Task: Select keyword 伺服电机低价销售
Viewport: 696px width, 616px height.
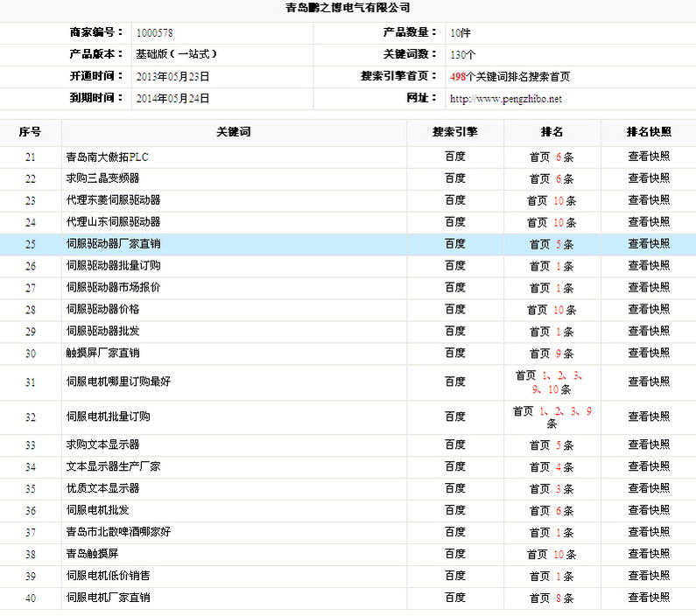Action: (108, 575)
